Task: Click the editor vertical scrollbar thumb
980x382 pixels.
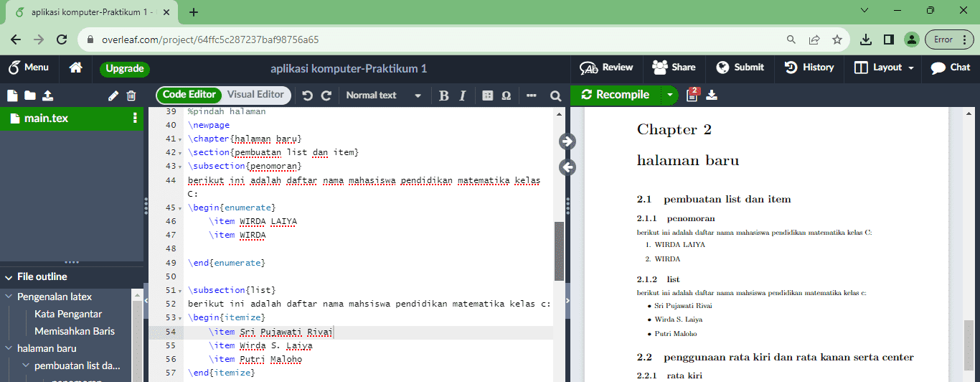Action: (x=559, y=251)
